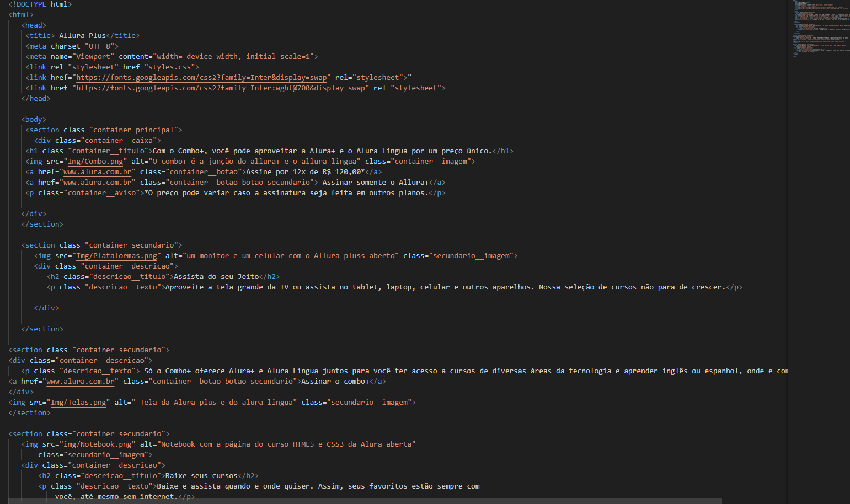Click alt text 'Tela da Alura plus e do alura lingua'

point(216,403)
